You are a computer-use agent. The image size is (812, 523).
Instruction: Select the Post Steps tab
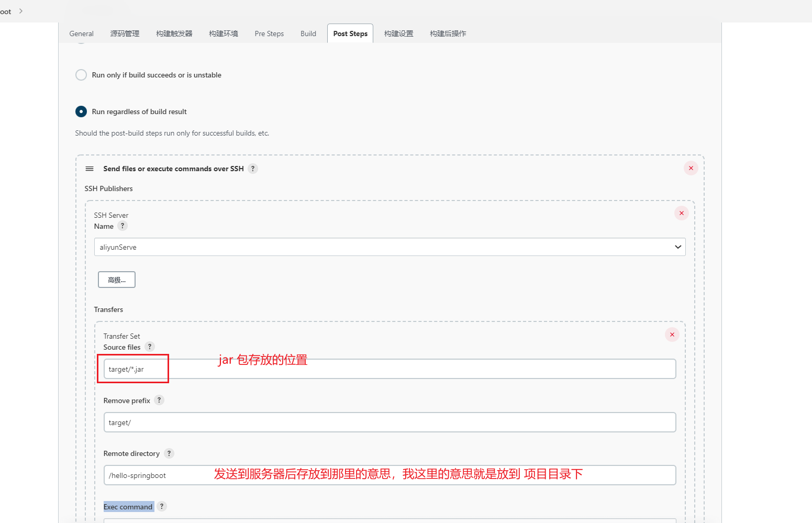tap(350, 34)
